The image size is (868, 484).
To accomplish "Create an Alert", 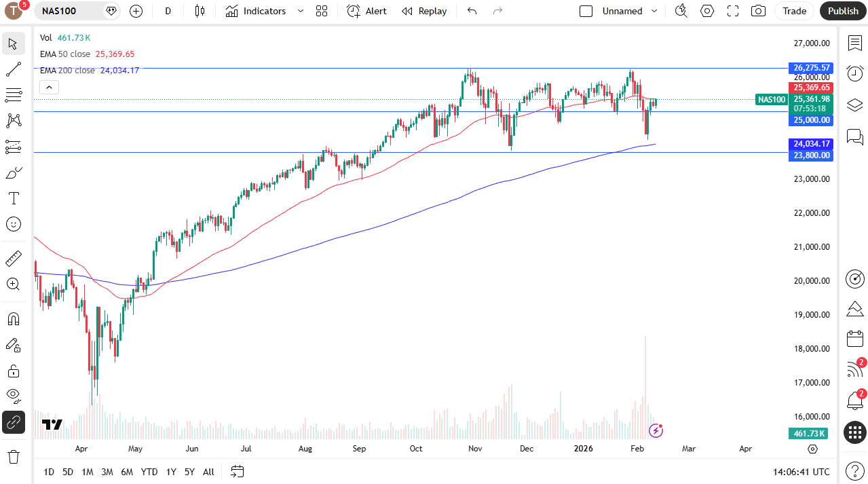I will 366,11.
